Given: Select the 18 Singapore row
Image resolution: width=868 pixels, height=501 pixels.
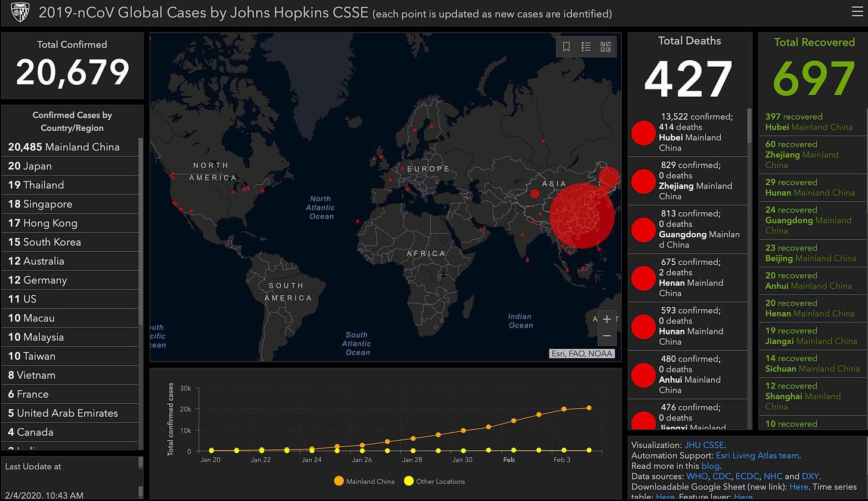Looking at the screenshot, I should coord(70,204).
